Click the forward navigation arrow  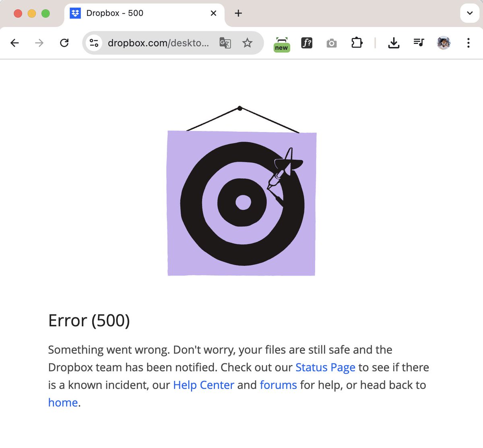coord(39,43)
